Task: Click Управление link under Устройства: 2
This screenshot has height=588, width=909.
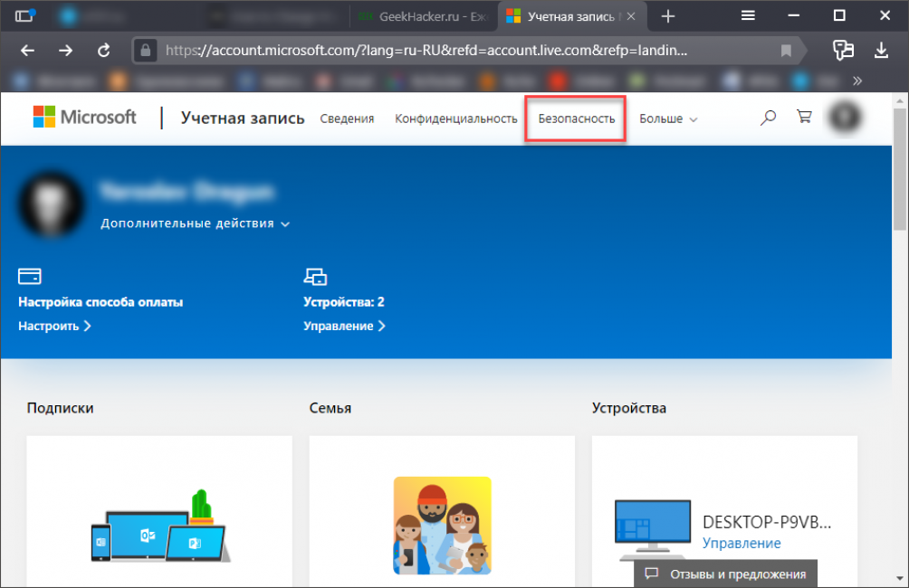Action: pos(344,326)
